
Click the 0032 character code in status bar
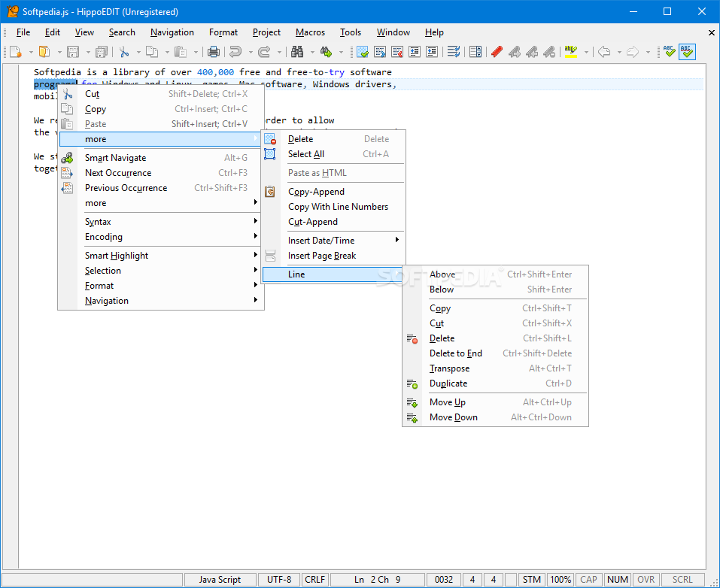tap(444, 580)
